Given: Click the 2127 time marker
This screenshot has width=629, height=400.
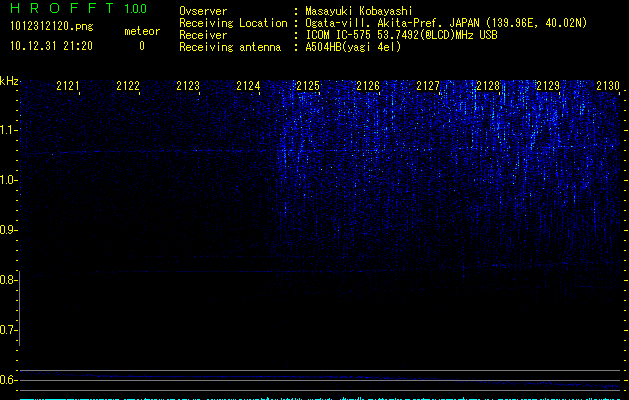Looking at the screenshot, I should click(428, 86).
